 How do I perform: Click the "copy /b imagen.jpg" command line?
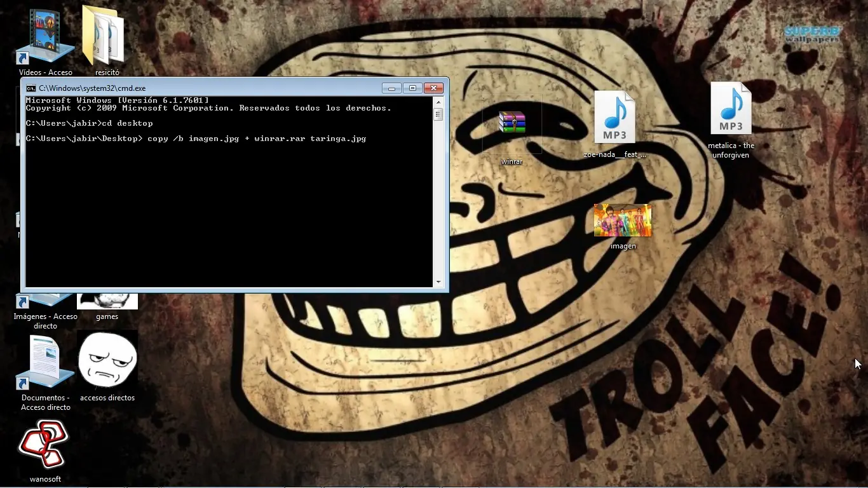pos(196,139)
